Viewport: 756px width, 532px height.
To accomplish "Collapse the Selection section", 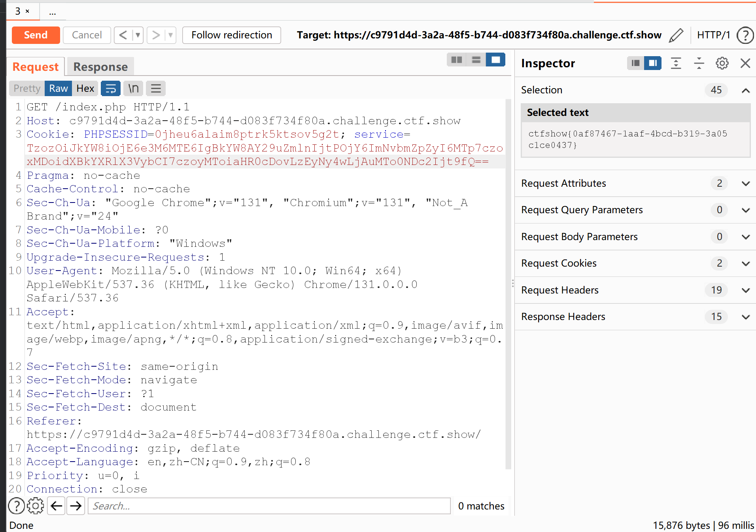I will pos(746,90).
